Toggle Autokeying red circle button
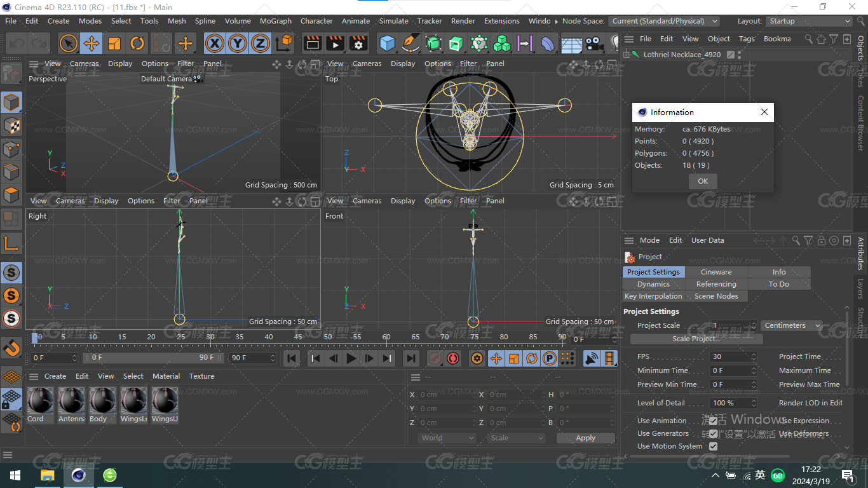Screen dimensions: 868x488 pos(453,358)
